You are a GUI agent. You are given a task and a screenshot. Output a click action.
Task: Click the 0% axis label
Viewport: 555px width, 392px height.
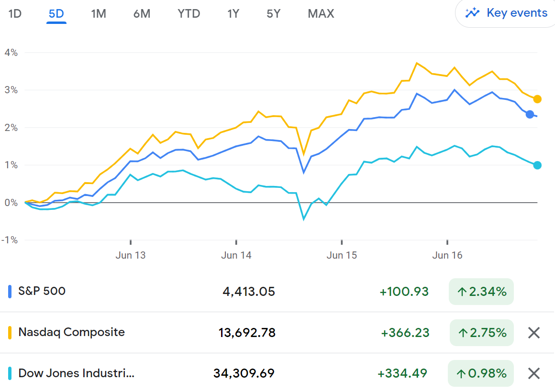click(x=11, y=203)
